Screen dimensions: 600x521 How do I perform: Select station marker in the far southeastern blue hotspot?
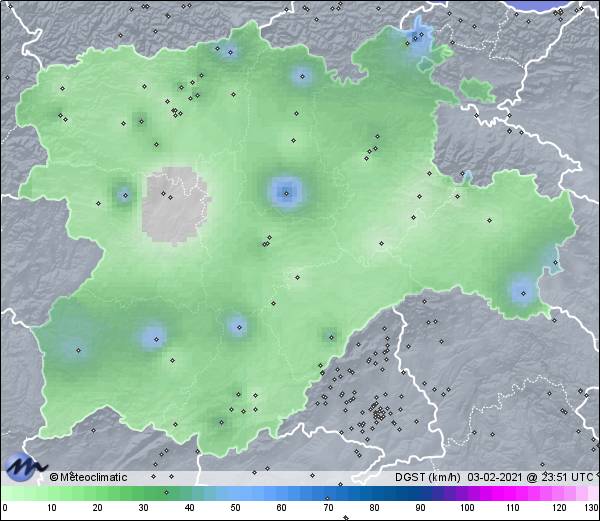[523, 293]
